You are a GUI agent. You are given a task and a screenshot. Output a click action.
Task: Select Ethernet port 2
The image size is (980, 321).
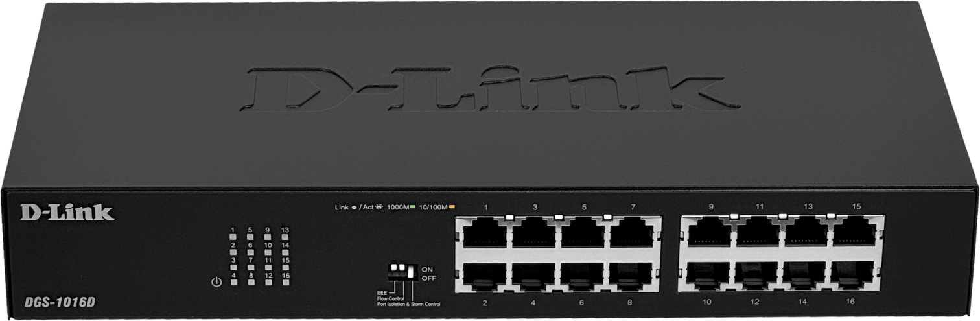[485, 277]
